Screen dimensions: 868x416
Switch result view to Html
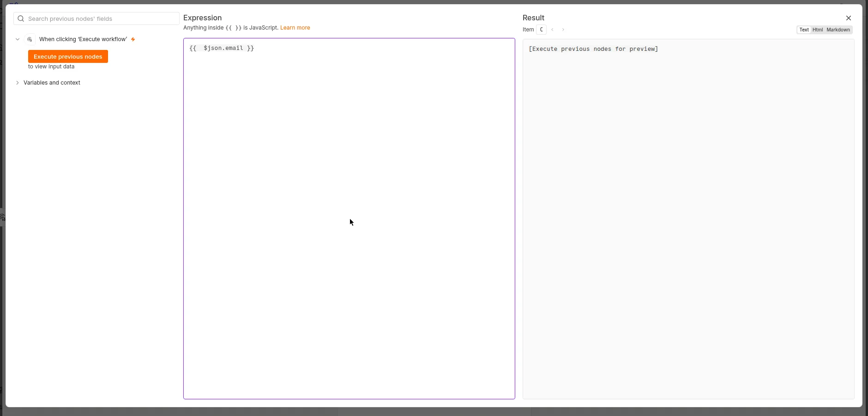pyautogui.click(x=818, y=30)
